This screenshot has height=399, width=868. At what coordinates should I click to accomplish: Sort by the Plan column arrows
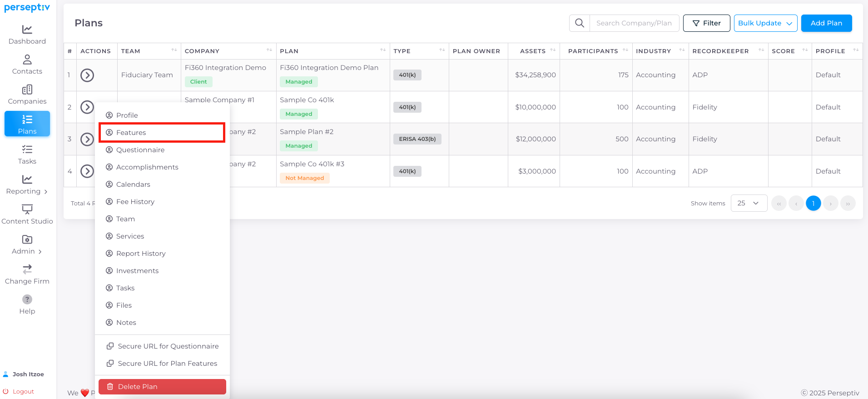[383, 50]
